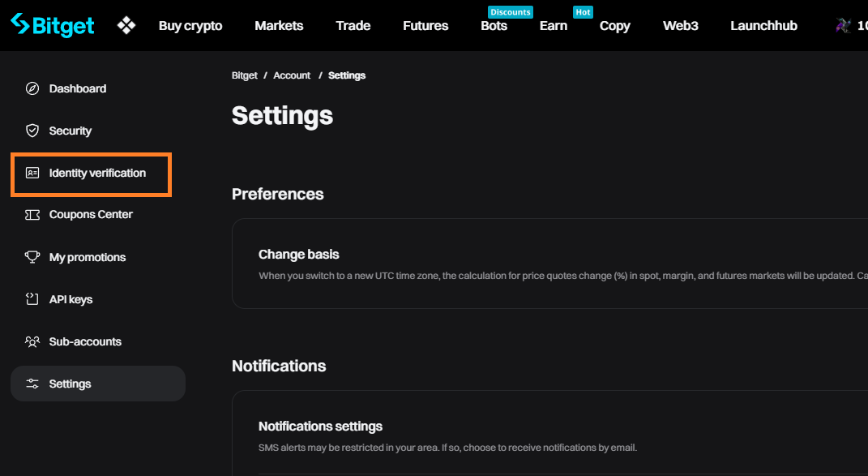Screen dimensions: 868x476
Task: Click the user avatar in the header
Action: pos(843,25)
